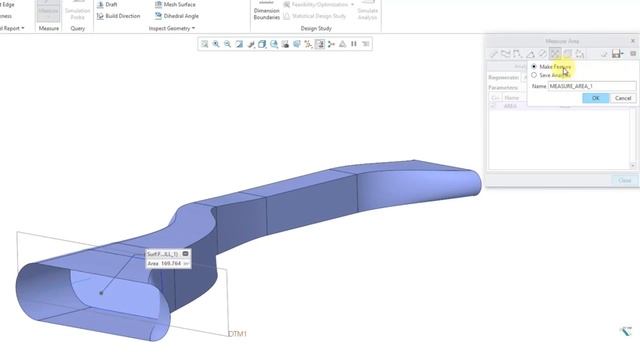
Task: Click the greyed Close button in Measure dialog
Action: [624, 180]
